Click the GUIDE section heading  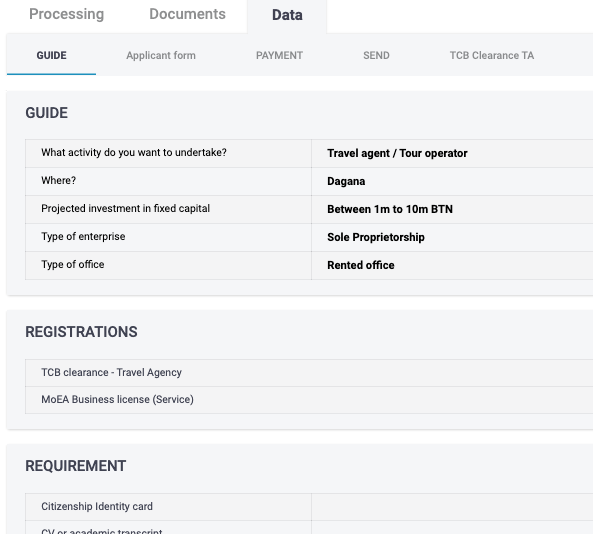47,113
